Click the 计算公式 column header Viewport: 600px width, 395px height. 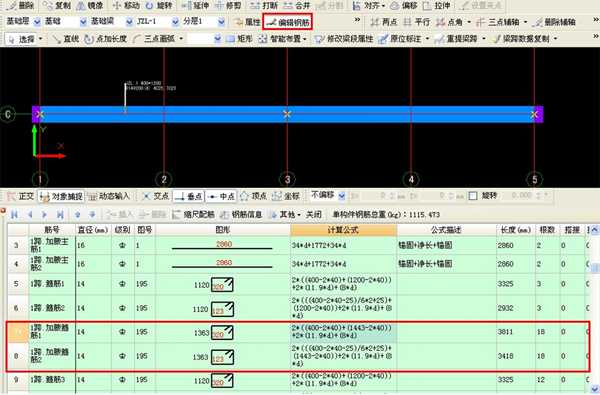pyautogui.click(x=344, y=230)
